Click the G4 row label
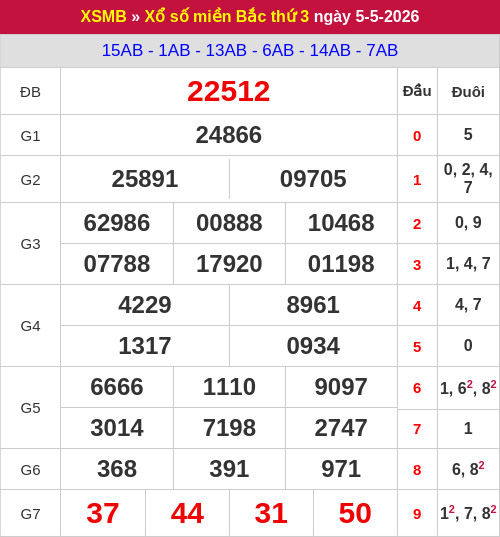This screenshot has height=537, width=500. pyautogui.click(x=30, y=326)
